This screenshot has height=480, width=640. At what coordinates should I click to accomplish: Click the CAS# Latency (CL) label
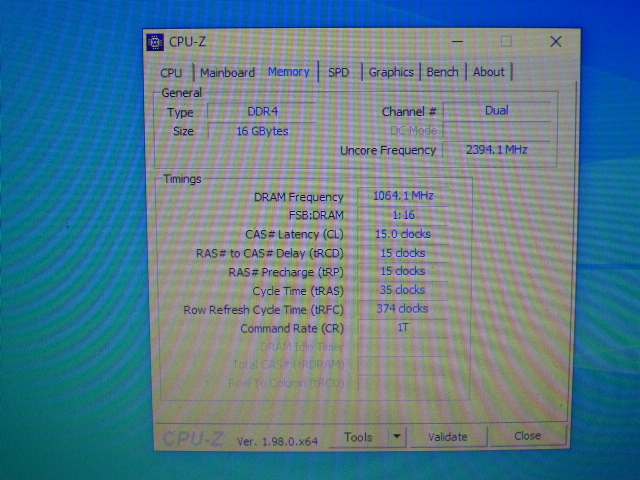tap(294, 235)
